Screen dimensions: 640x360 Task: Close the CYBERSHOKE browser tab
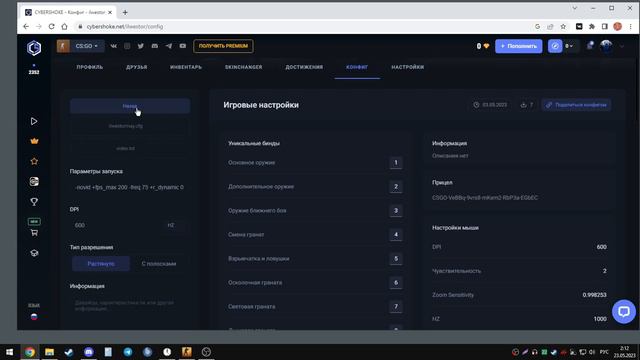110,13
